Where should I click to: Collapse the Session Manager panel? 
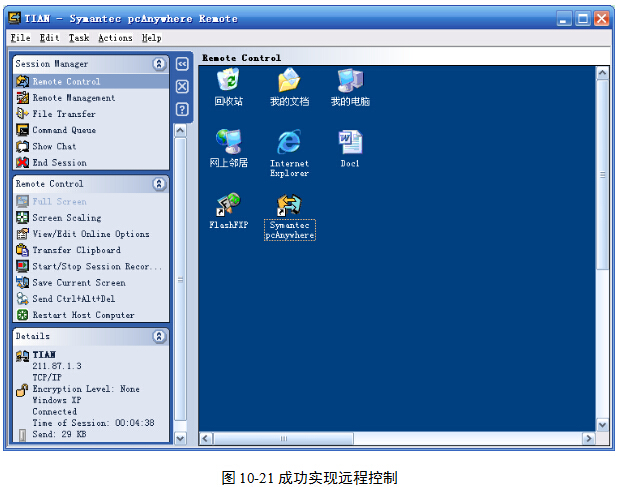tap(159, 64)
